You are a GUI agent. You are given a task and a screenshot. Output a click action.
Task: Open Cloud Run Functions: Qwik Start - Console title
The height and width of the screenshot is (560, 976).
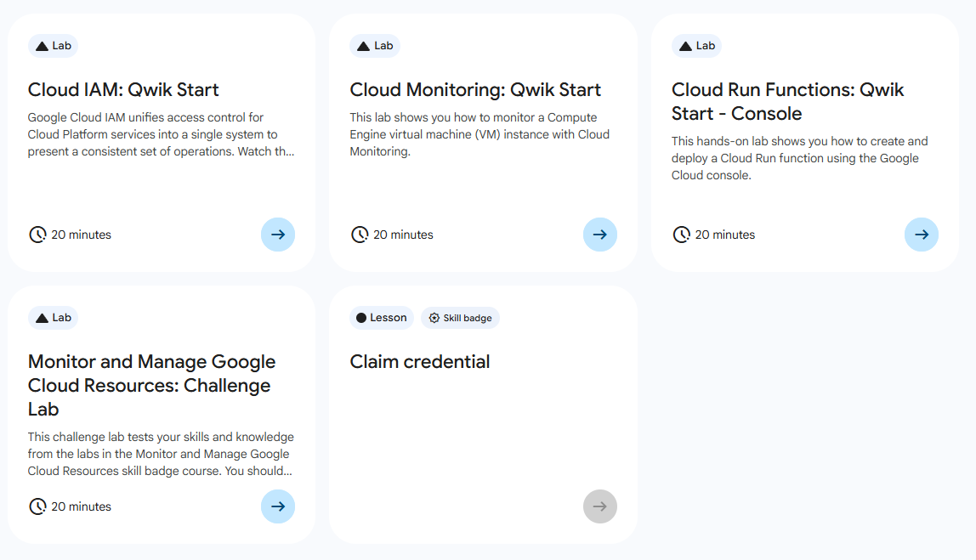pos(787,101)
